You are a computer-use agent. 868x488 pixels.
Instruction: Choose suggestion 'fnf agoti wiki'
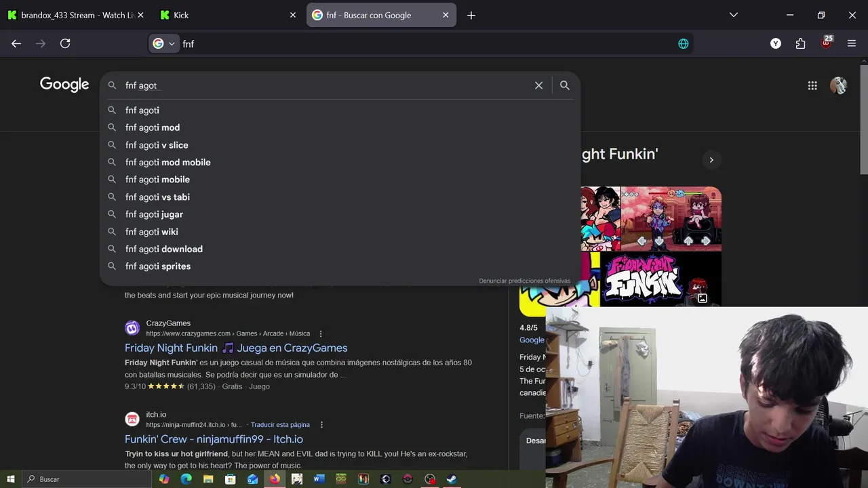tap(339, 232)
